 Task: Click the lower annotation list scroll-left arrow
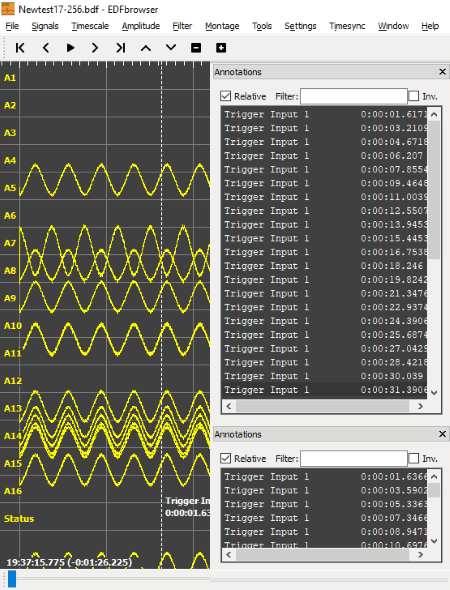point(228,554)
